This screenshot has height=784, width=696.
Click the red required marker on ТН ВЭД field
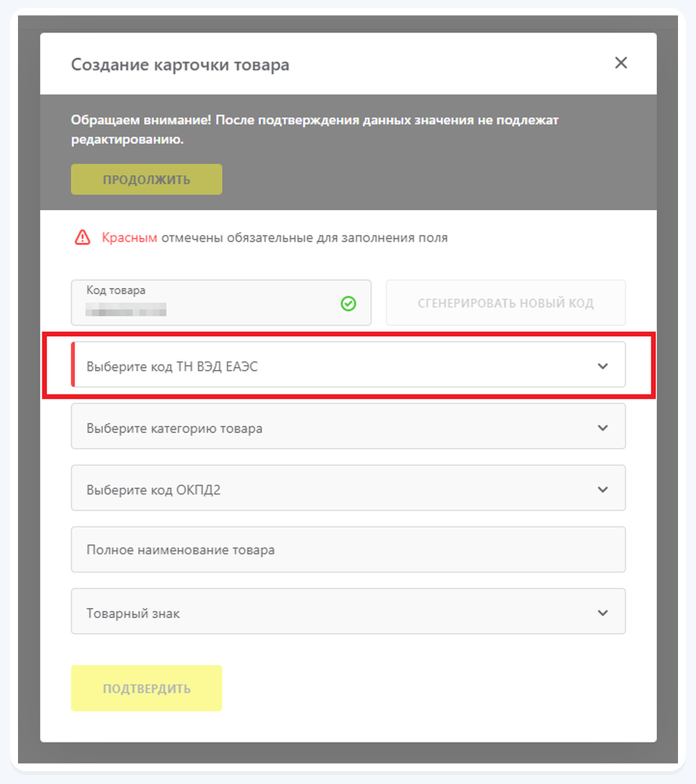pyautogui.click(x=73, y=364)
